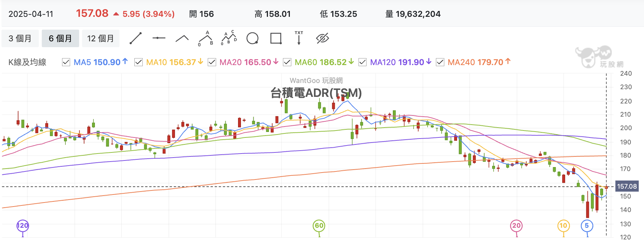
Task: Click the 130 price axis label
Action: [x=626, y=224]
